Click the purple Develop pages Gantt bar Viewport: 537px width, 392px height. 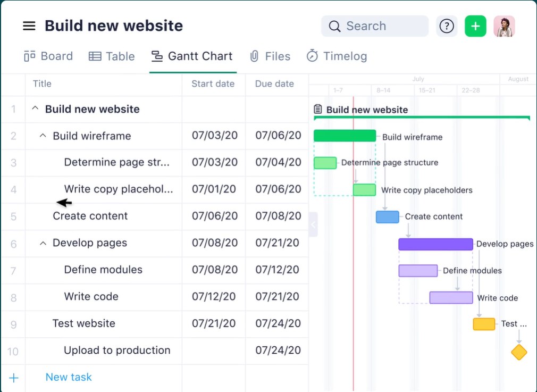[435, 244]
